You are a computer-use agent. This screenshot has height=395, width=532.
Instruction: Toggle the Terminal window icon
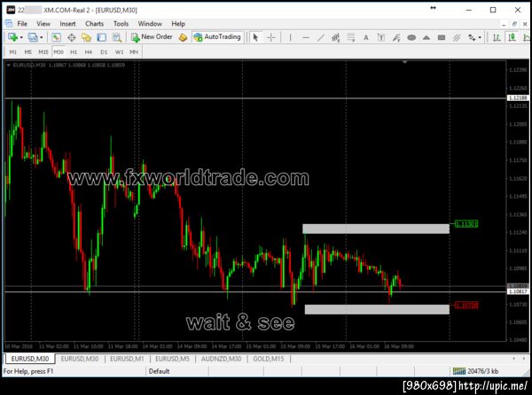101,37
